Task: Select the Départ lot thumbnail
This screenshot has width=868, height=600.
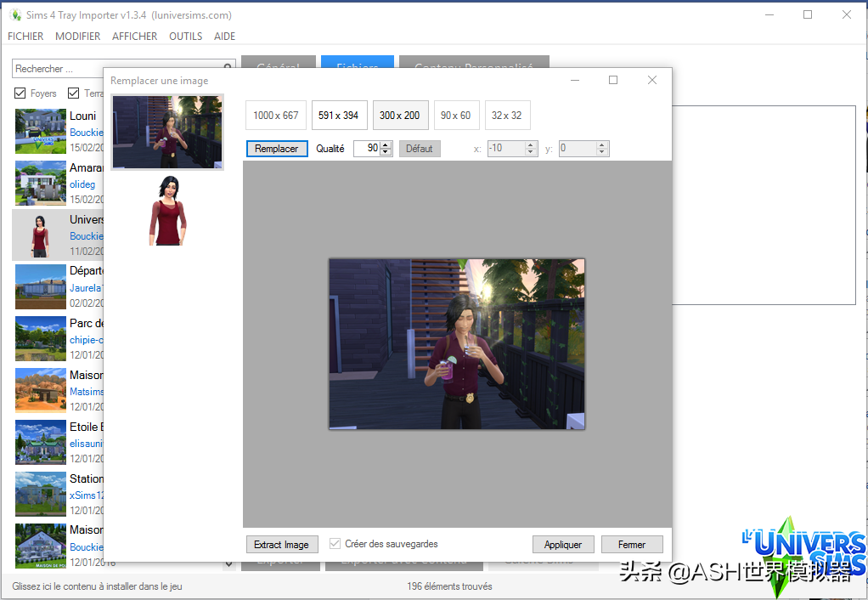Action: 41,286
